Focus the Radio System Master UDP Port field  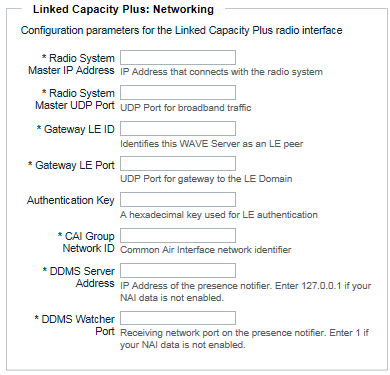[178, 93]
